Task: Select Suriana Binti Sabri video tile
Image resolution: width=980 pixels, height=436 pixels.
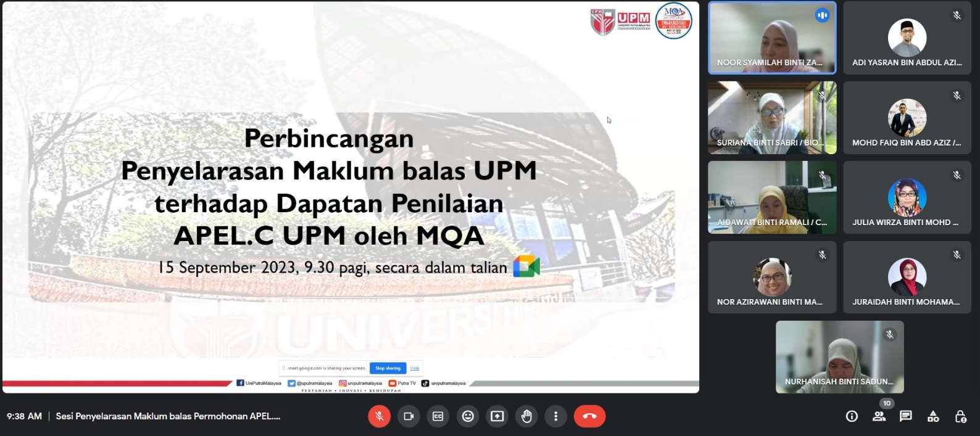Action: click(x=772, y=118)
